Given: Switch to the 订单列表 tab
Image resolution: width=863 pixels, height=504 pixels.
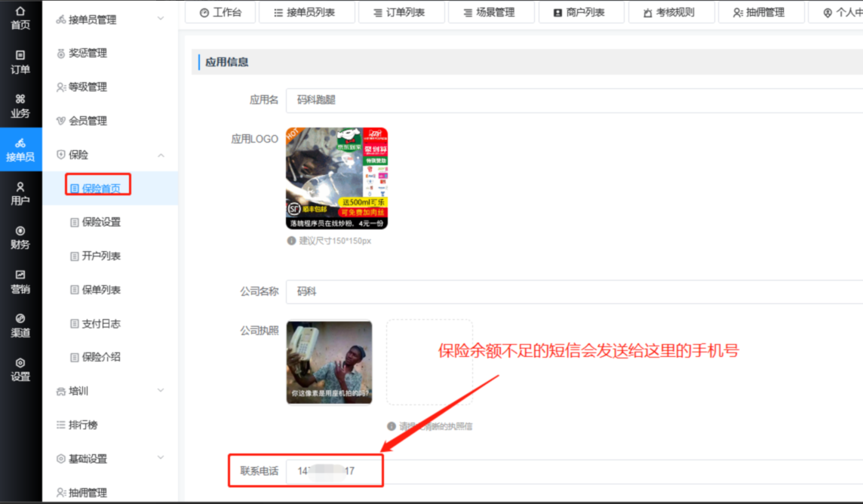Looking at the screenshot, I should coord(398,13).
